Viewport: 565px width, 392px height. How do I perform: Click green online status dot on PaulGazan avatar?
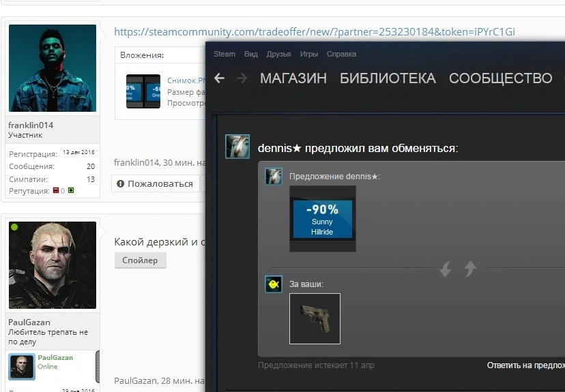tap(14, 227)
